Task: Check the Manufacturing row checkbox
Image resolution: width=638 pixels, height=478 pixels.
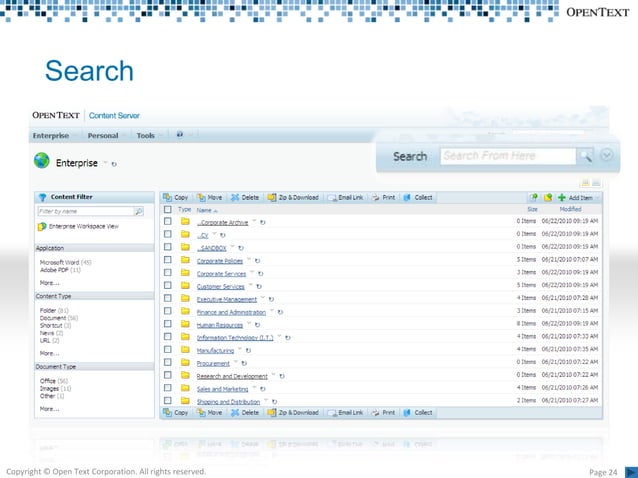Action: click(x=168, y=349)
